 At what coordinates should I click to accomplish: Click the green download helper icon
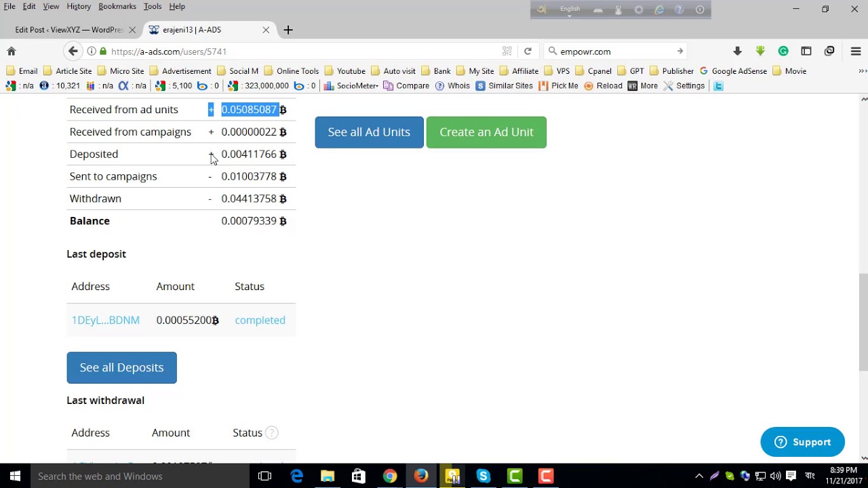click(x=760, y=52)
